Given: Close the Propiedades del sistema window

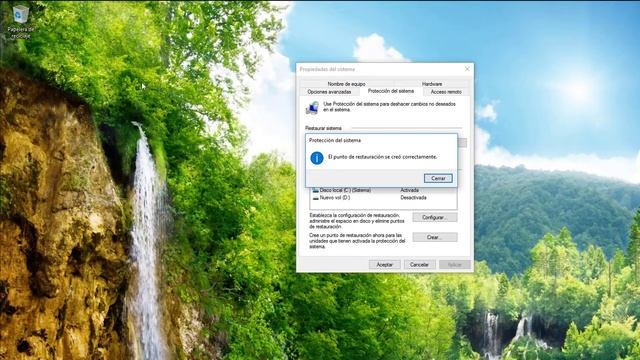Looking at the screenshot, I should (467, 69).
